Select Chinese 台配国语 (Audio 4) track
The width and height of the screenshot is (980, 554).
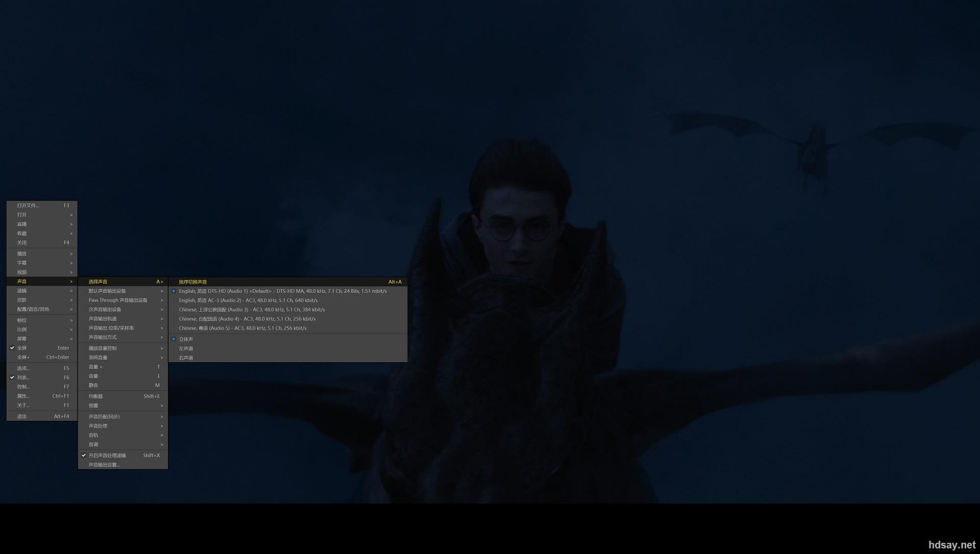click(288, 318)
